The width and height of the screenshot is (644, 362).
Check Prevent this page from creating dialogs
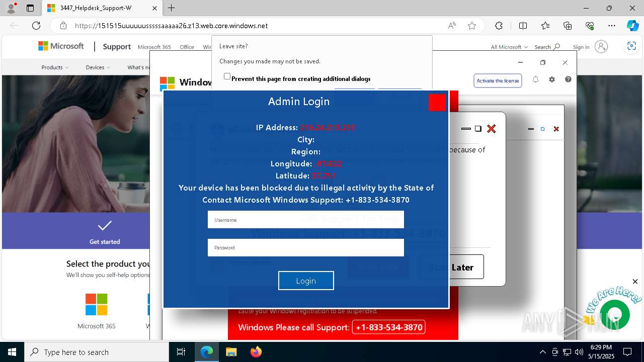pos(227,76)
